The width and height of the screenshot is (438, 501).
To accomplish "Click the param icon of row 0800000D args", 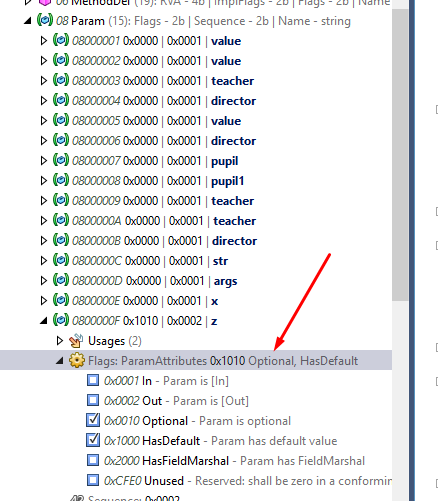I will tap(61, 280).
